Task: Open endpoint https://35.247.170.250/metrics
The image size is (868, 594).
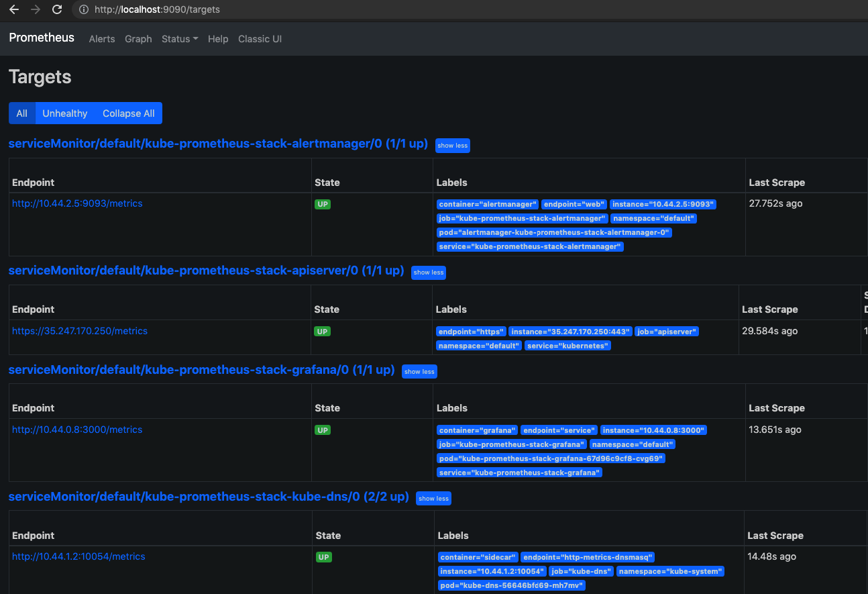Action: click(80, 331)
